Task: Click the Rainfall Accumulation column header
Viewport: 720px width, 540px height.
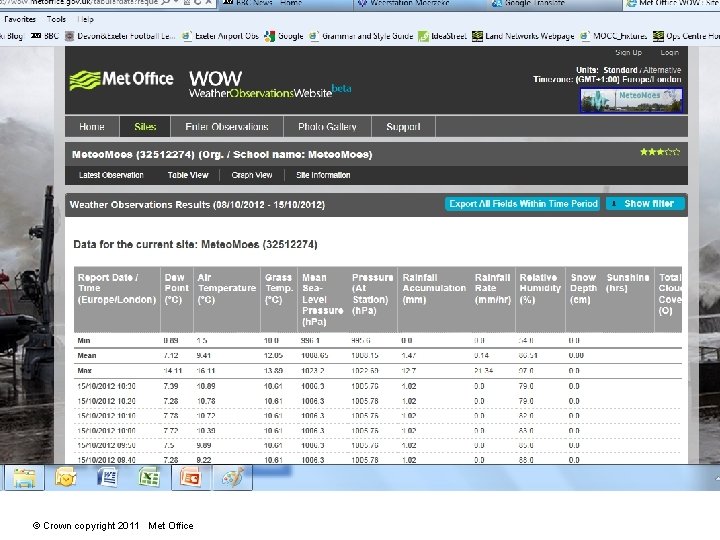Action: (x=434, y=299)
